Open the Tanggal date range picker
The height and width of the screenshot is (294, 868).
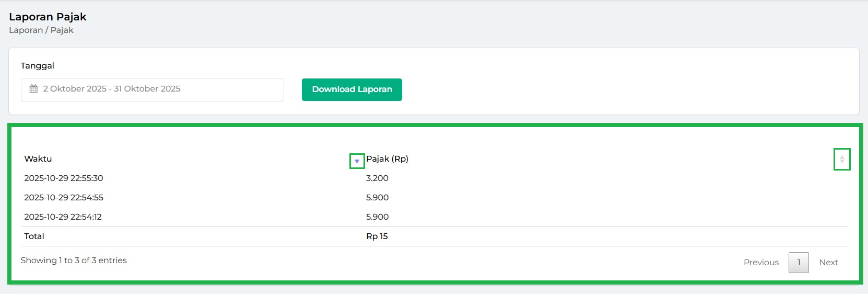click(153, 89)
